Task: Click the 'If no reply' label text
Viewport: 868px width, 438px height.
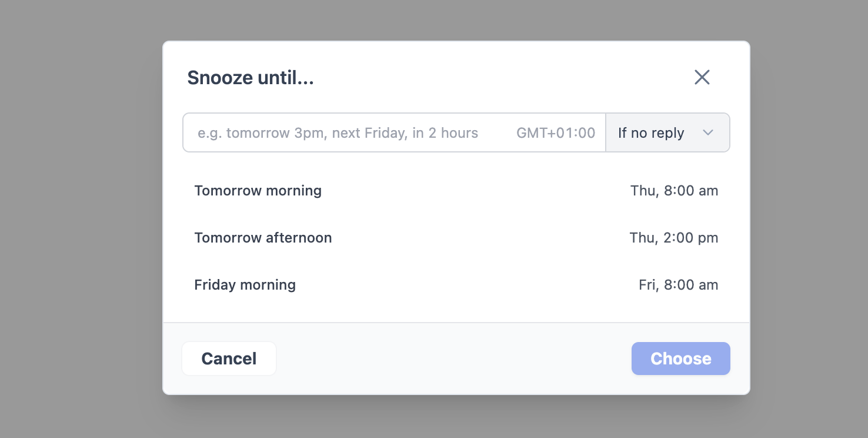Action: click(x=651, y=133)
